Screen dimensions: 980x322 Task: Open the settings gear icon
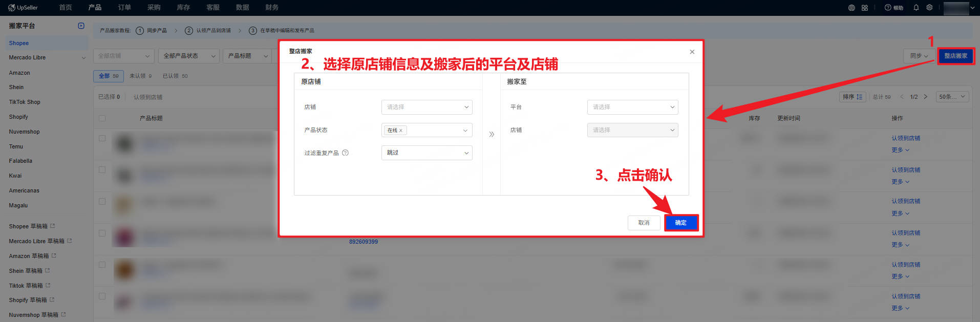[x=929, y=8]
